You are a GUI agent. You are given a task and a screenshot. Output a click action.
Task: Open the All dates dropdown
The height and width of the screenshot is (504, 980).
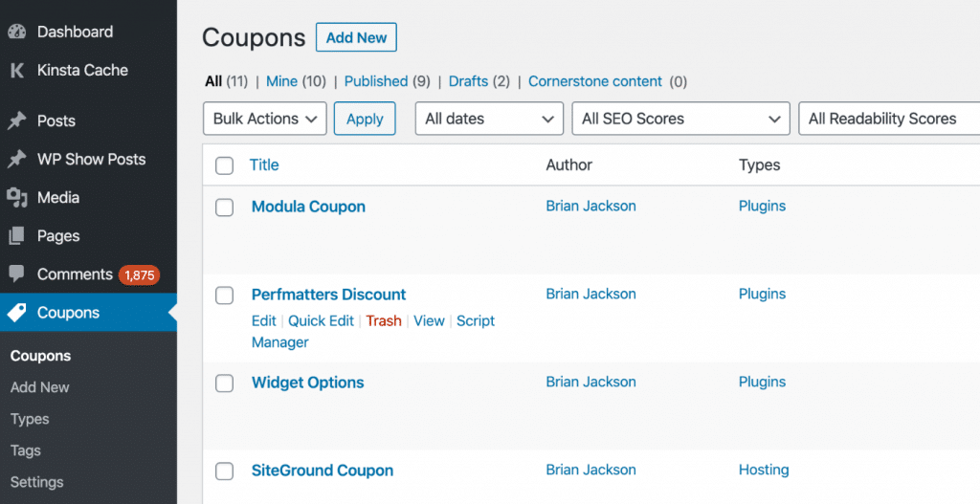tap(489, 119)
